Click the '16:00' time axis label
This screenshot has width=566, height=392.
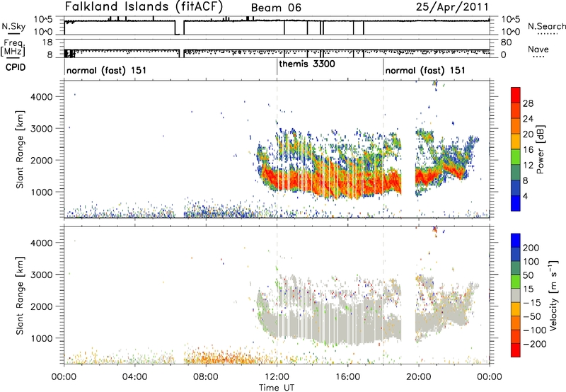pos(348,377)
